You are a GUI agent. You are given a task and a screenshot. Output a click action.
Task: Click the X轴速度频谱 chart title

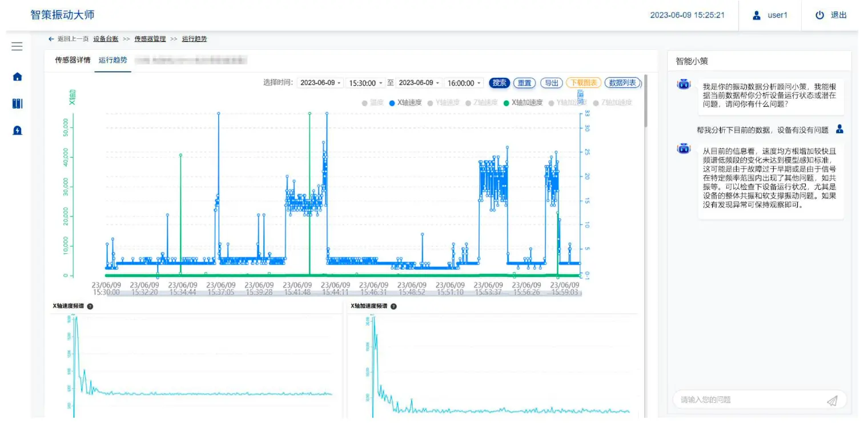pos(69,306)
